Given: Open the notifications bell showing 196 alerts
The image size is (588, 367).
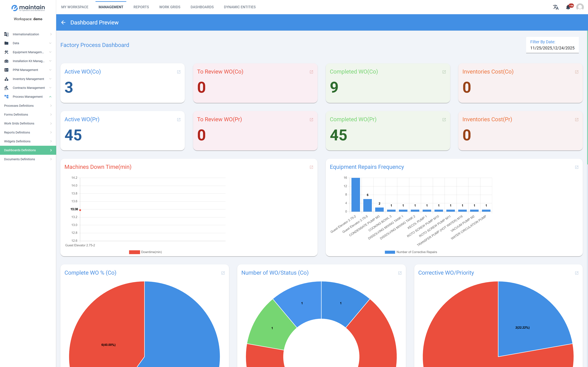Looking at the screenshot, I should click(568, 7).
